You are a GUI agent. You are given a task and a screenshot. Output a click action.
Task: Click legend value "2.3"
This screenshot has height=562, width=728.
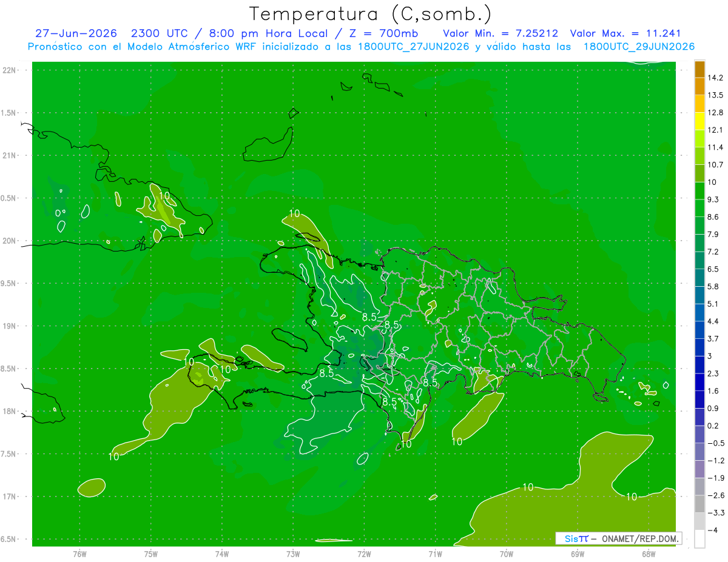click(714, 373)
